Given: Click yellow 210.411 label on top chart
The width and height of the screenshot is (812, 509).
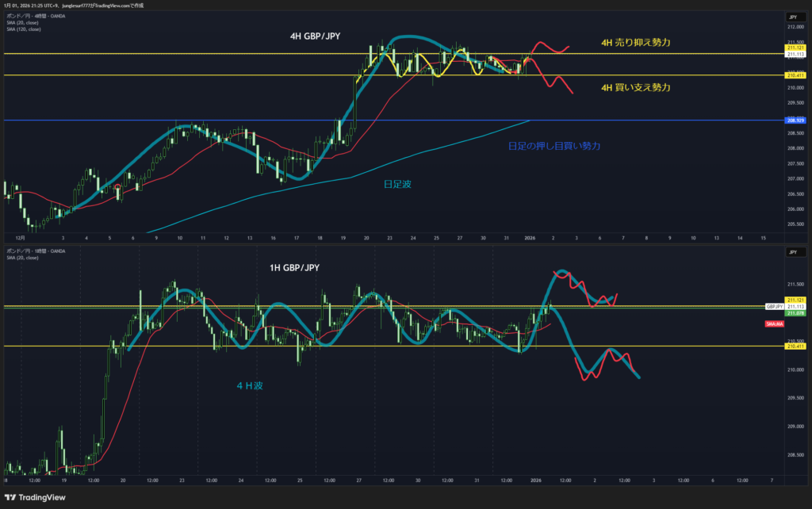Looking at the screenshot, I should point(795,75).
